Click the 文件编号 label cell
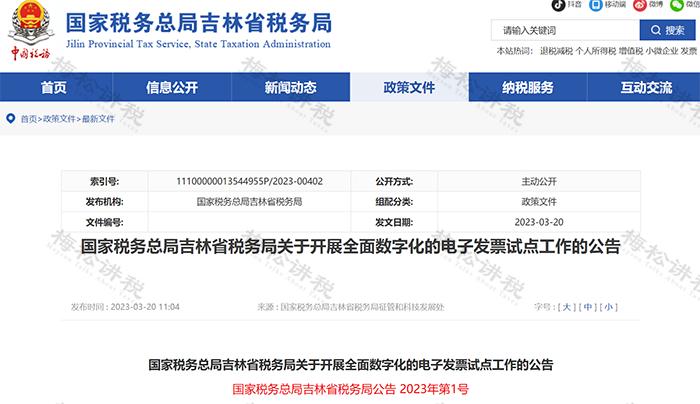 104,222
